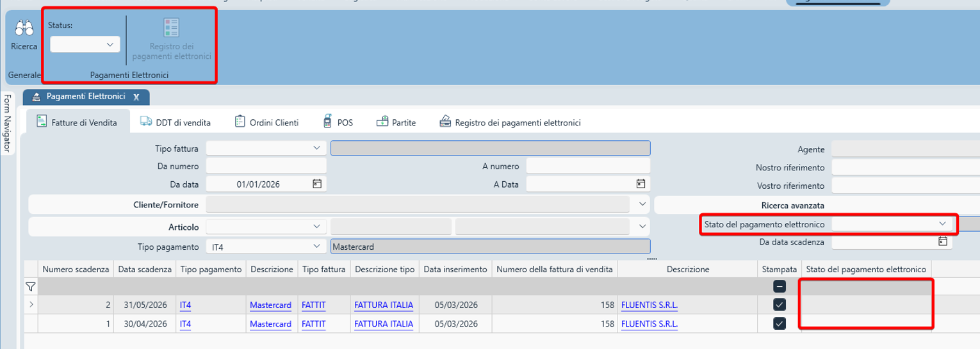This screenshot has width=980, height=349.
Task: Open Mastercard link in the 30/04/2026 row
Action: 271,324
